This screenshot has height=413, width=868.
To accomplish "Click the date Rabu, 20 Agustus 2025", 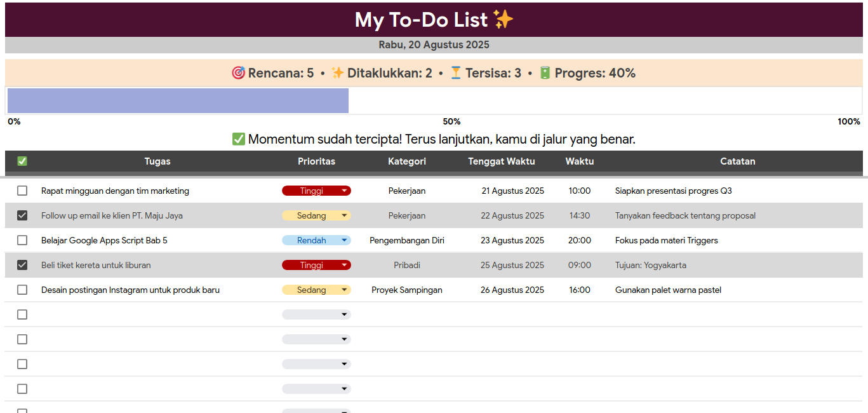I will click(434, 44).
